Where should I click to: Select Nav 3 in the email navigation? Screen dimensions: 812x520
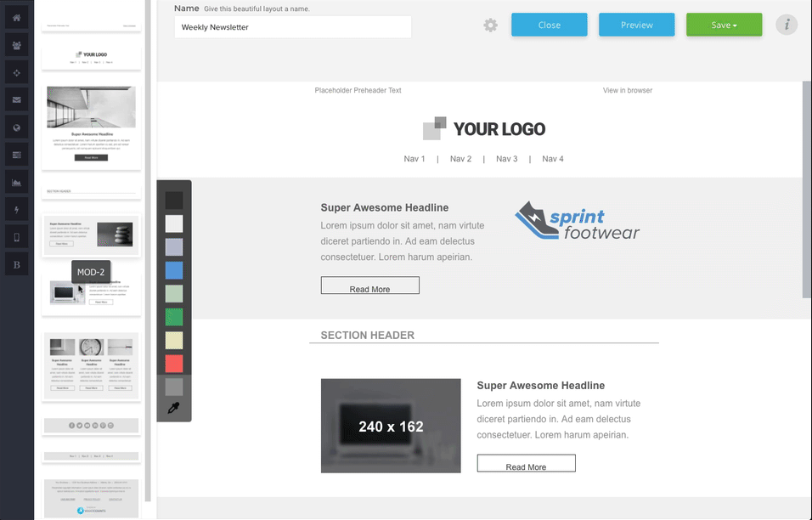click(506, 159)
